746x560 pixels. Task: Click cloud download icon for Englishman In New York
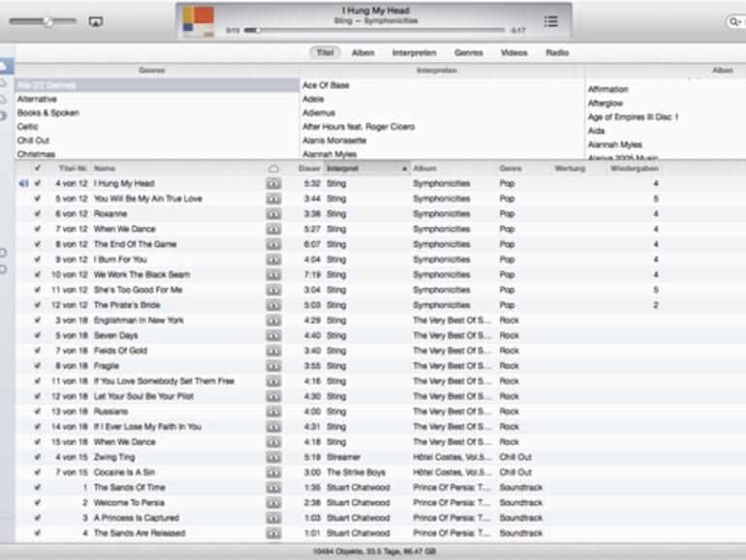(273, 321)
